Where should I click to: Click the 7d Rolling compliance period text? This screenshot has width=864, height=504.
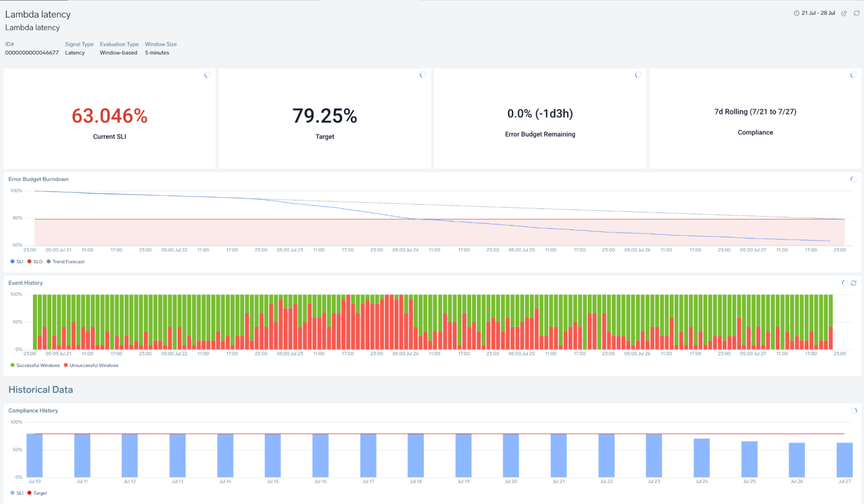click(x=755, y=112)
